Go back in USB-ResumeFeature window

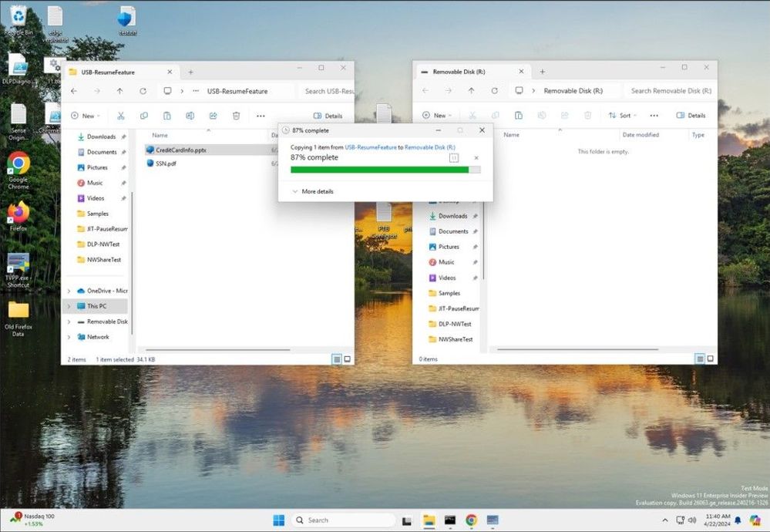74,91
